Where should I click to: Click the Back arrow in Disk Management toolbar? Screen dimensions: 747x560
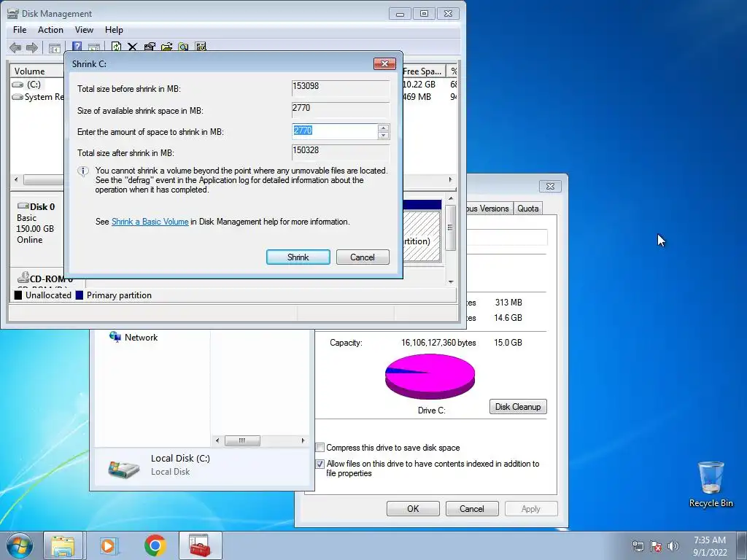(x=15, y=47)
